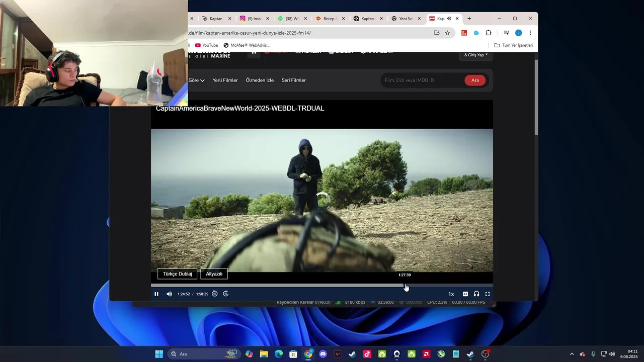The image size is (644, 362).
Task: Focus the Film, Dizi veya IMDB ID field
Action: [x=423, y=80]
